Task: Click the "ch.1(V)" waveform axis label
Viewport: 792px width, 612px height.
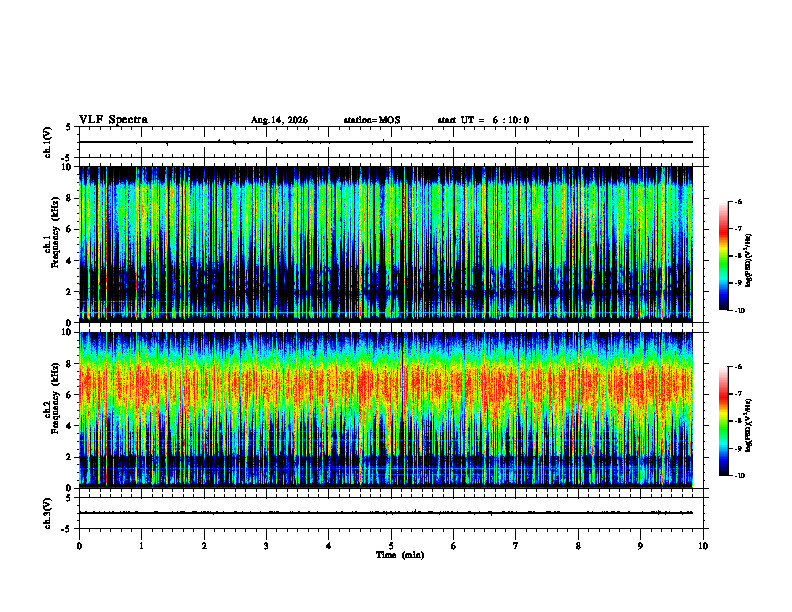Action: click(x=48, y=142)
